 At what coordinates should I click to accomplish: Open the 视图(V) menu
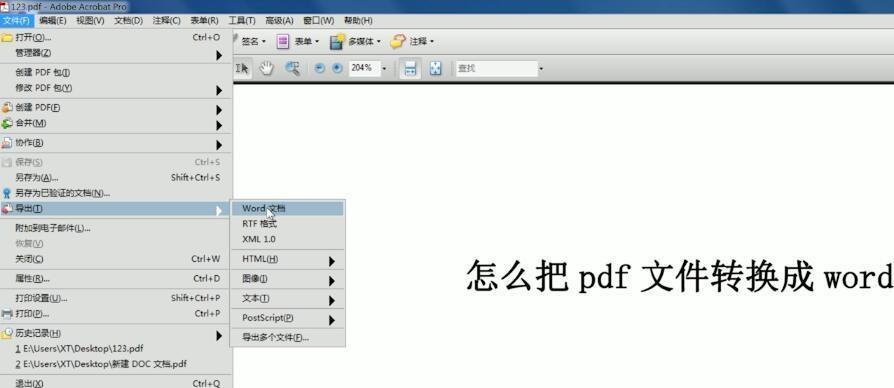(90, 21)
